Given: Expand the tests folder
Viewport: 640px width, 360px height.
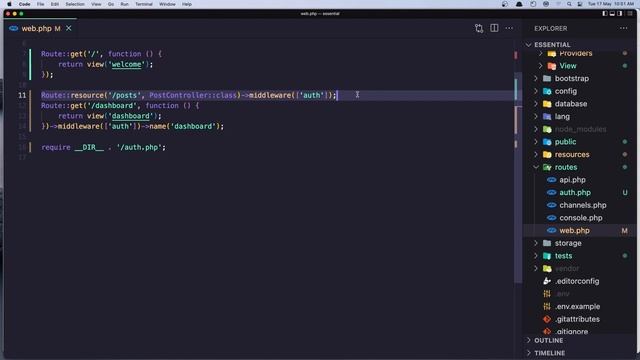Looking at the screenshot, I should click(x=536, y=256).
